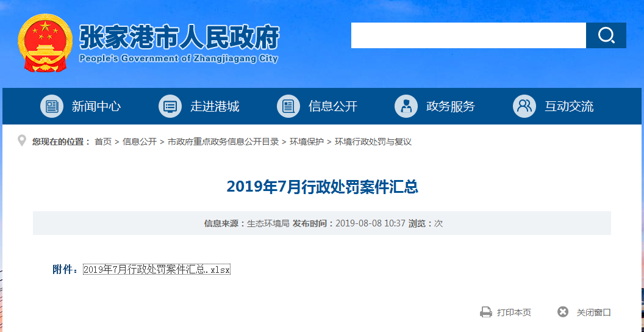
Task: Click the 附件 label
Action: click(65, 270)
